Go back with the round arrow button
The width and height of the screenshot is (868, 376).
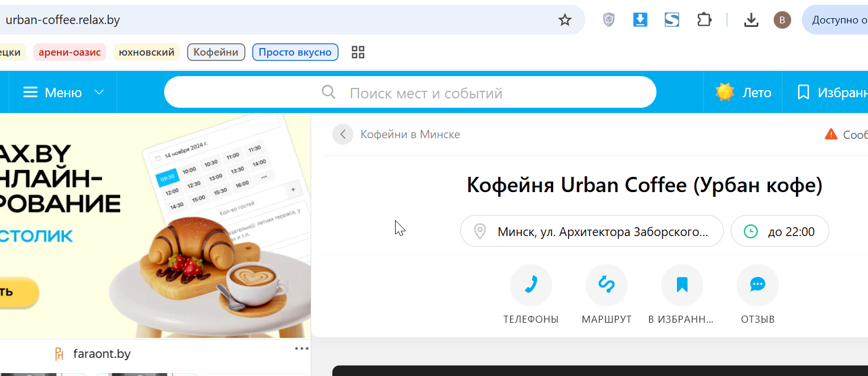click(x=343, y=134)
